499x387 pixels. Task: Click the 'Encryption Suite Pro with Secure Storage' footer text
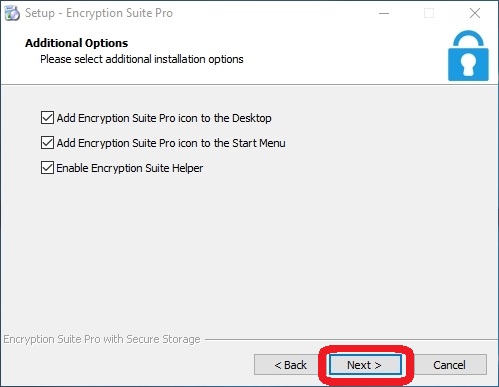pyautogui.click(x=102, y=339)
